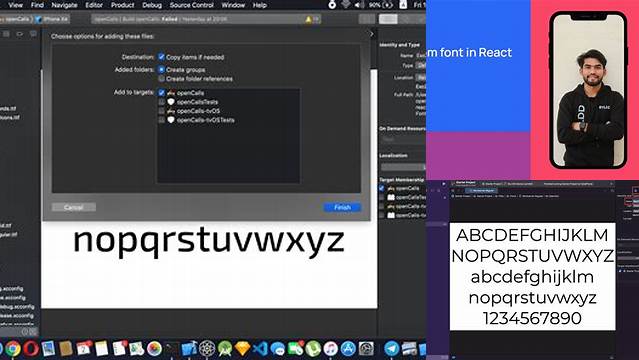
Task: Open Visual Studio Code from the dock
Action: pos(260,349)
